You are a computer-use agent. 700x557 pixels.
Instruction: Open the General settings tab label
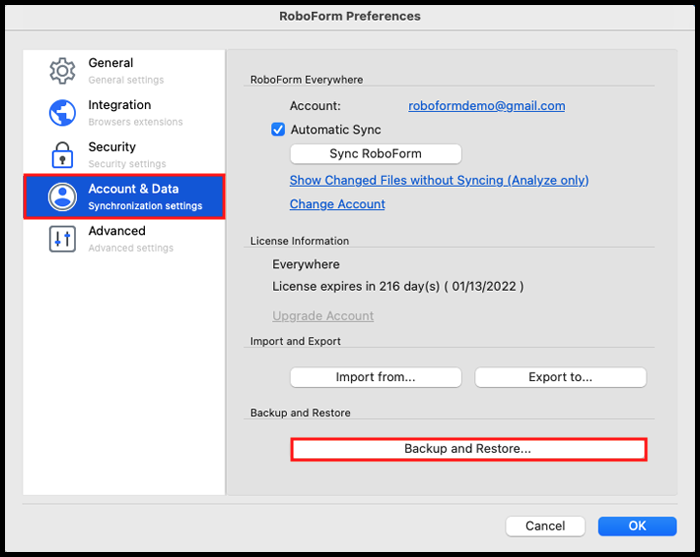[111, 63]
